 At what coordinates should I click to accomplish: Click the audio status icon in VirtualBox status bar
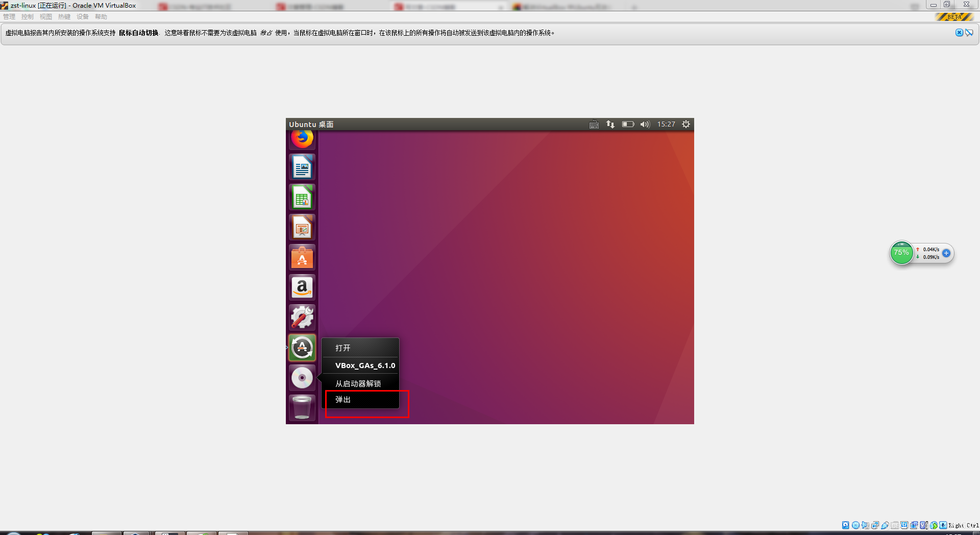(x=866, y=525)
